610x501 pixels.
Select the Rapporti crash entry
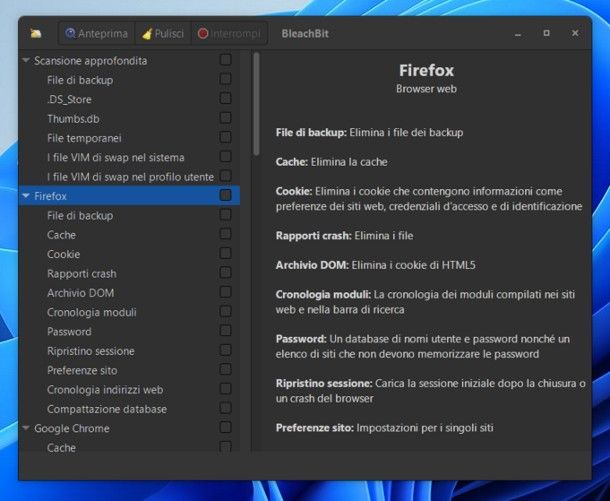click(81, 274)
